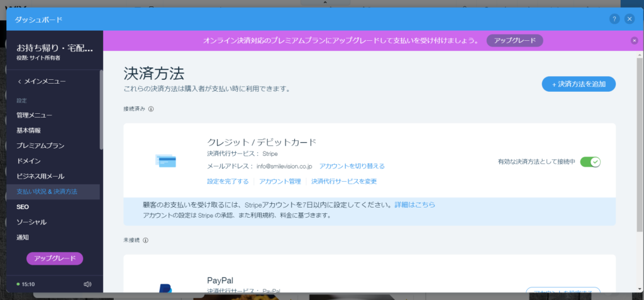Open ビジネス用メール settings

pyautogui.click(x=40, y=176)
